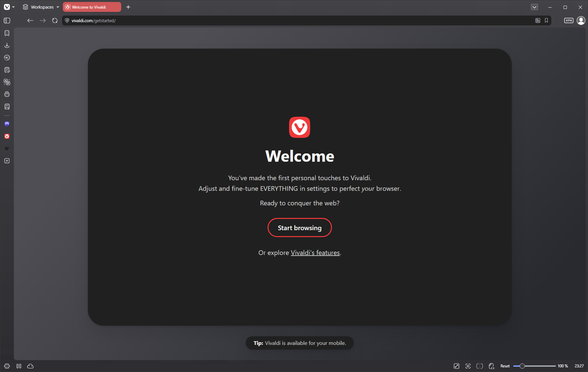Open the shield site info icon
Image resolution: width=588 pixels, height=372 pixels.
[67, 21]
